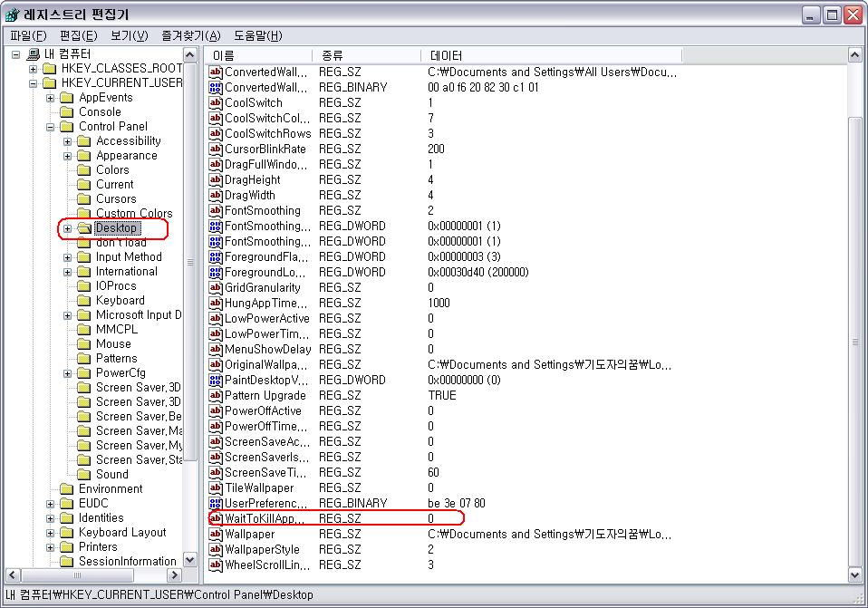Click the tree pane scroll up arrow
The width and height of the screenshot is (868, 608).
(190, 55)
